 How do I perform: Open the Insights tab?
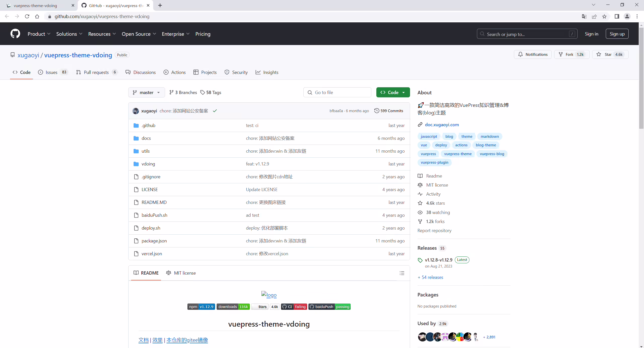(x=267, y=72)
